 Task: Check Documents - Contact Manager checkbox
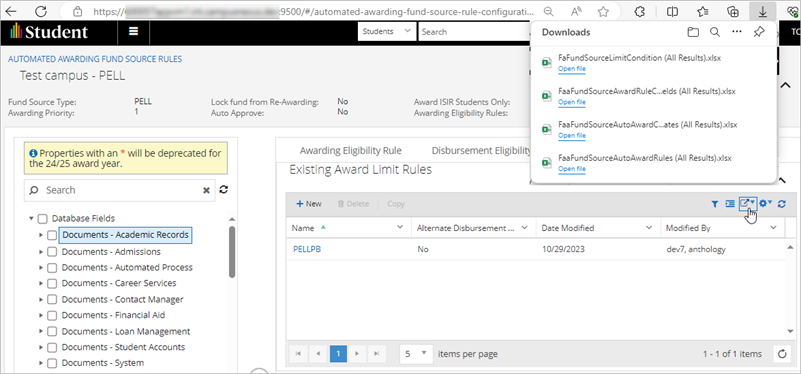pos(52,299)
